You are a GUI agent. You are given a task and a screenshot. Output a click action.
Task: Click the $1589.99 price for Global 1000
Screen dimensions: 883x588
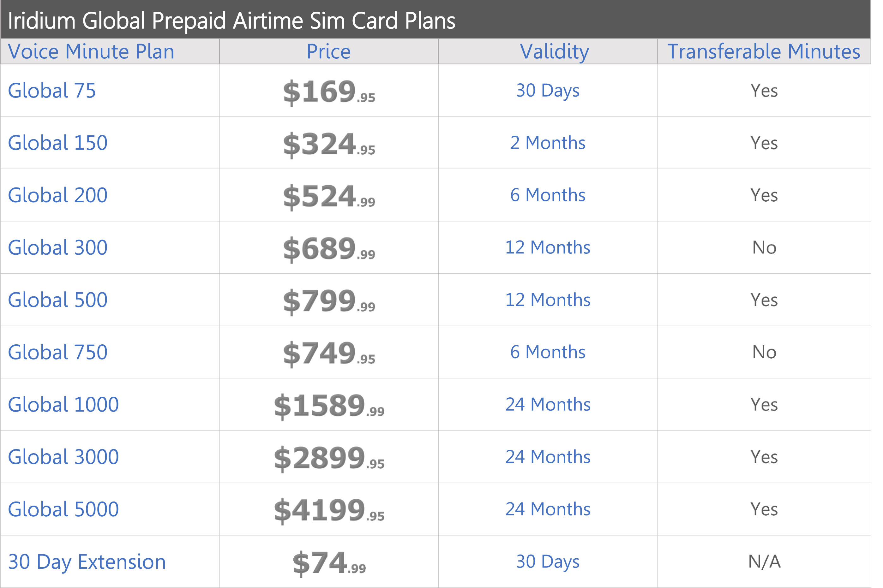tap(328, 406)
